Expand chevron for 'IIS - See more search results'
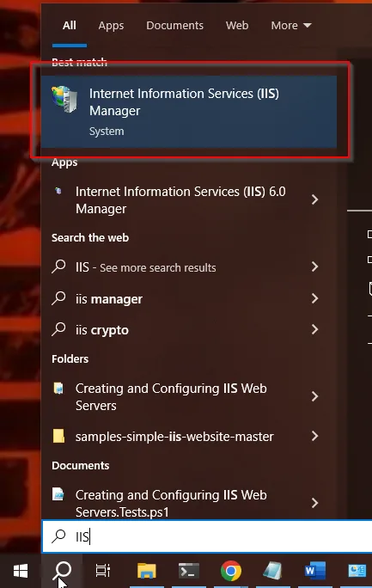Image resolution: width=372 pixels, height=588 pixels. point(314,266)
